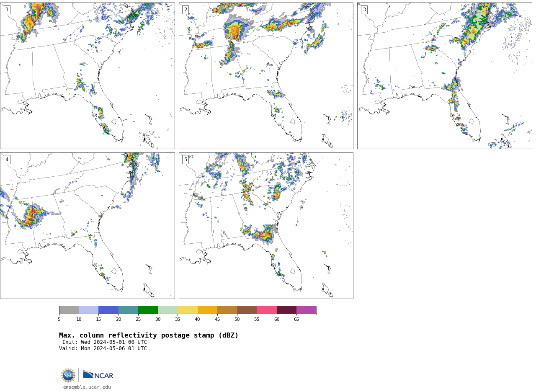Image resolution: width=536 pixels, height=392 pixels.
Task: Click the colorbar tick label 35
Action: (x=178, y=320)
